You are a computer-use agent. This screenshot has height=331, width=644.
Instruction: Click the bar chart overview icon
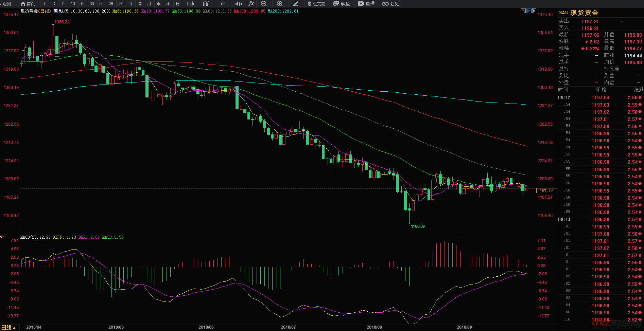pyautogui.click(x=206, y=4)
